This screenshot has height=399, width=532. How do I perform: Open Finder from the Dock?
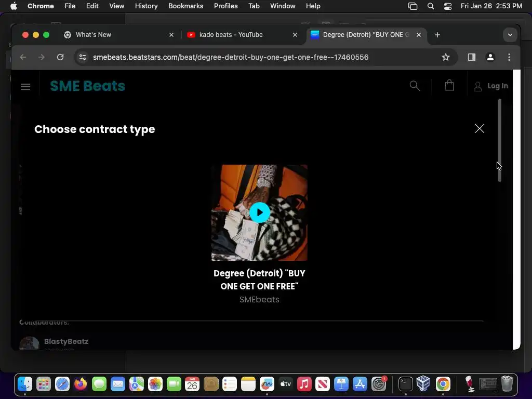point(25,384)
